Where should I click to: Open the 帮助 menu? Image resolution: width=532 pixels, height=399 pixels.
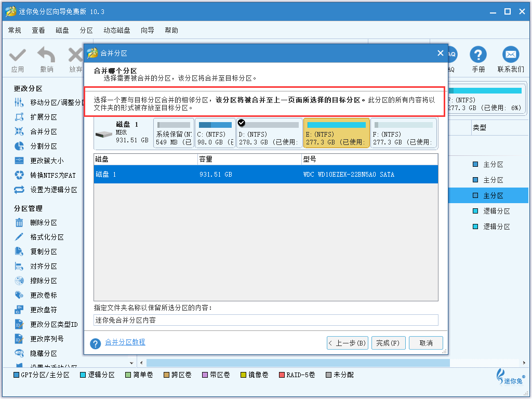pyautogui.click(x=171, y=30)
